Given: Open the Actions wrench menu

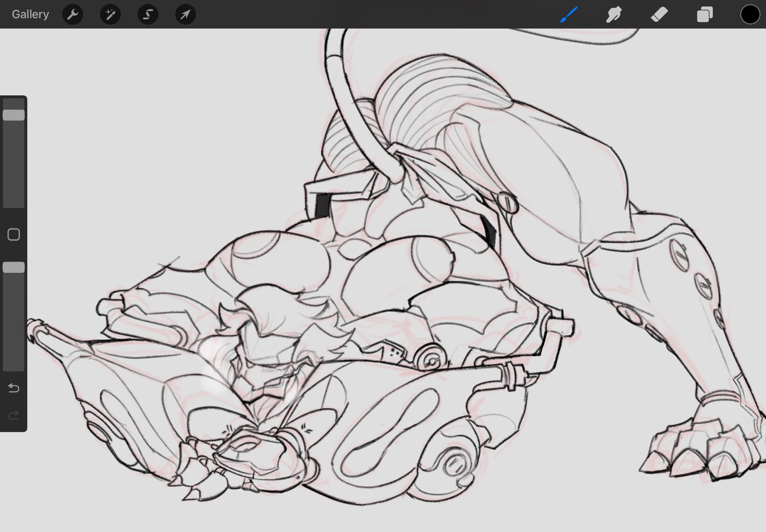Looking at the screenshot, I should pos(73,15).
